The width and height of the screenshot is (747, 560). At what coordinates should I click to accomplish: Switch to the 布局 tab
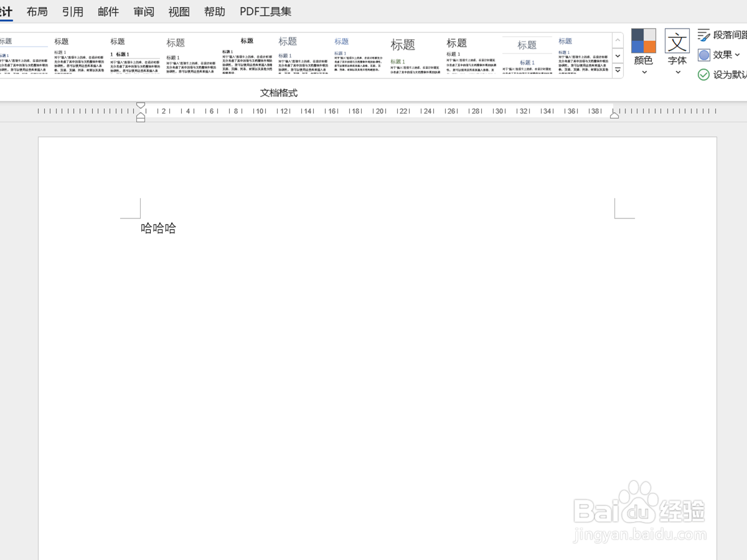[x=37, y=11]
